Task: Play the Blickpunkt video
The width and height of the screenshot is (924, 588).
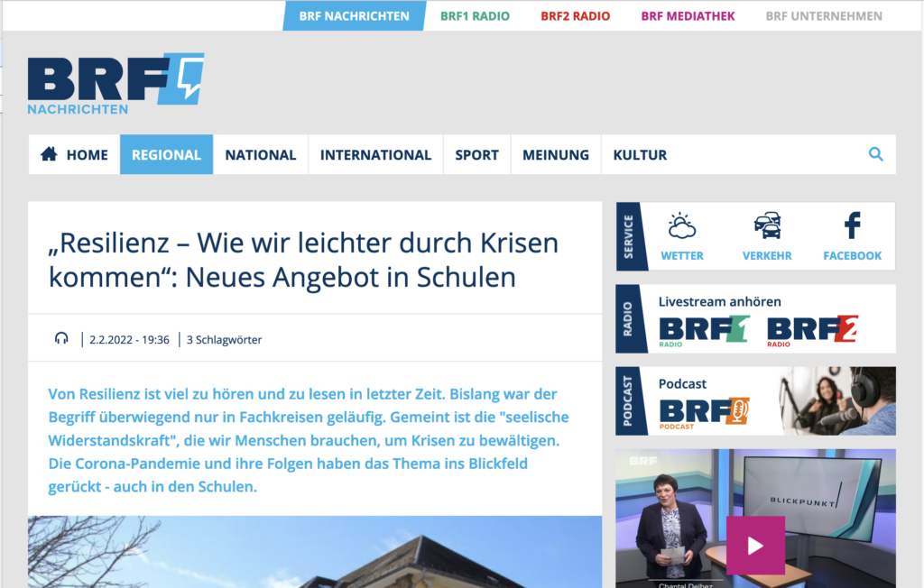Action: (x=755, y=545)
